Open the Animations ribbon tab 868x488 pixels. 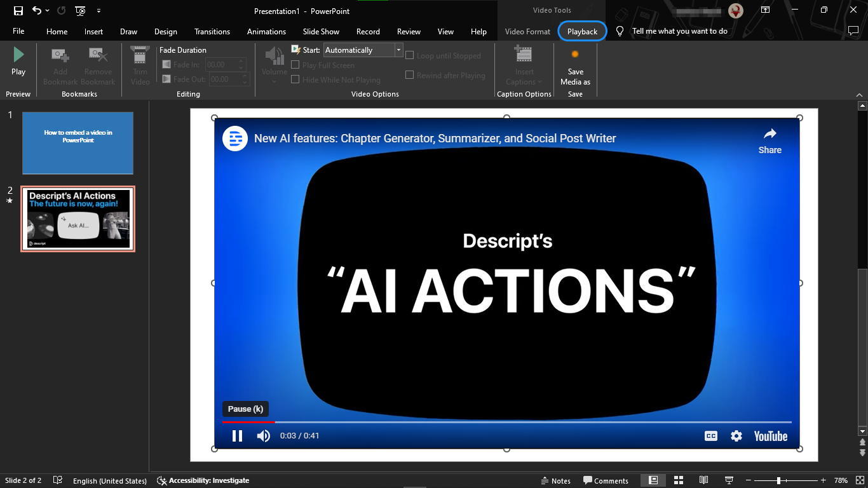266,31
